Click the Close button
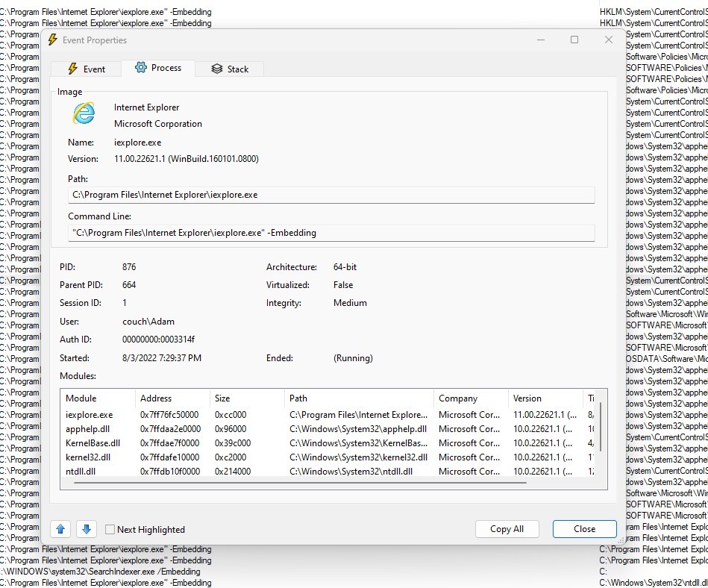This screenshot has height=588, width=708. coord(584,529)
